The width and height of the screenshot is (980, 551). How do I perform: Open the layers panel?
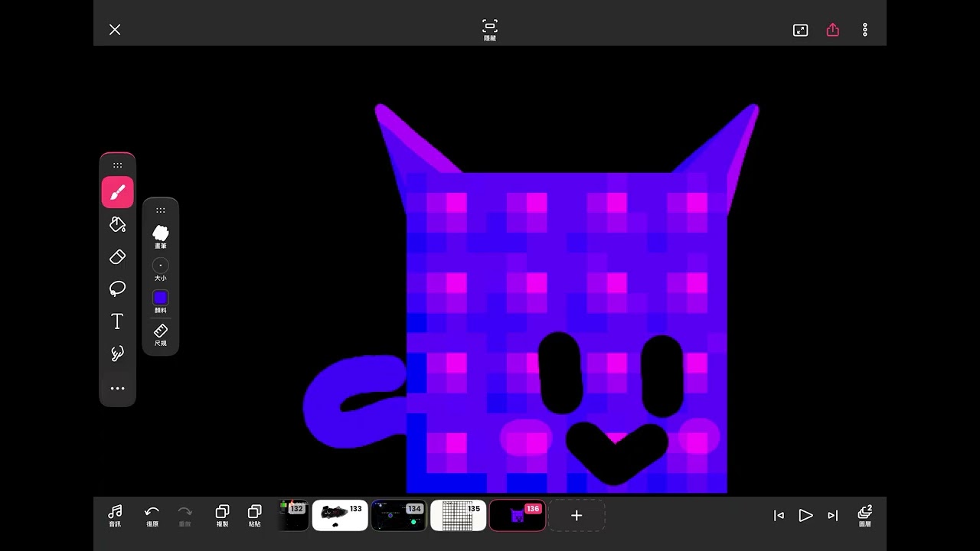[865, 516]
